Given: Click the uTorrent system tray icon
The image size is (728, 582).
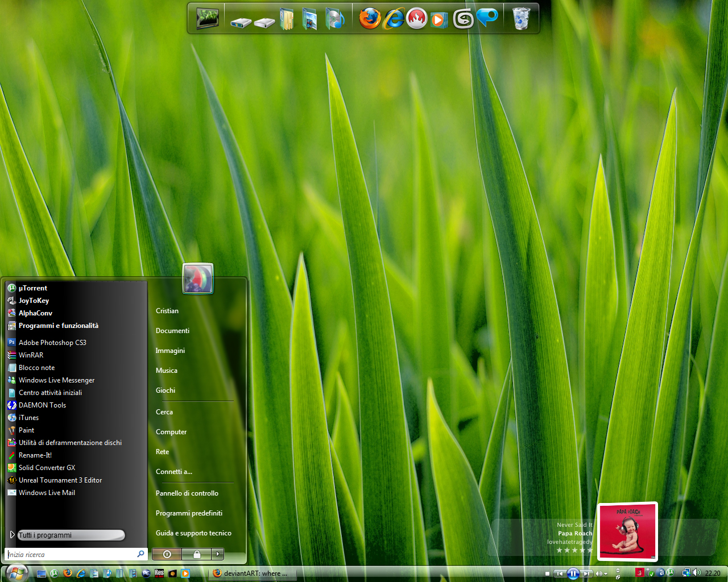Looking at the screenshot, I should click(671, 572).
